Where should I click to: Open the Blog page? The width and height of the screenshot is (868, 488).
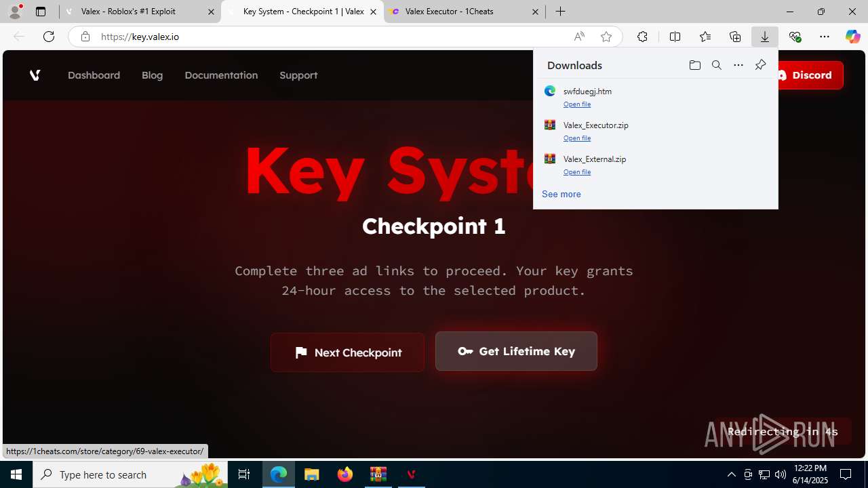pyautogui.click(x=152, y=75)
